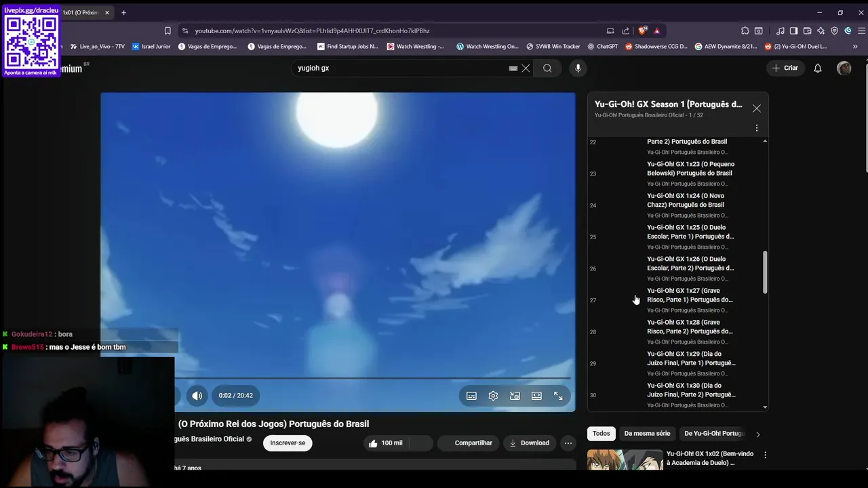Screen dimensions: 868x488
Task: Open Find Startup Jobs bookmark
Action: [347, 47]
